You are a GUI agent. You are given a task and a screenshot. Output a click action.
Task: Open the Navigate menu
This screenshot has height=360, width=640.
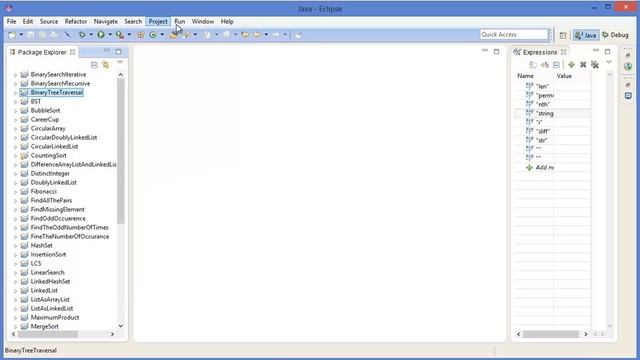[x=106, y=22]
